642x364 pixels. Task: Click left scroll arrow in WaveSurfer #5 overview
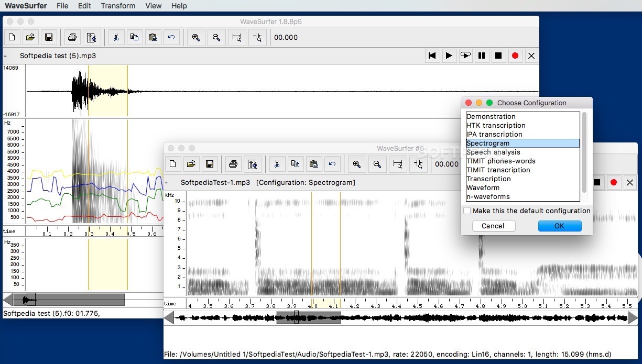click(169, 317)
